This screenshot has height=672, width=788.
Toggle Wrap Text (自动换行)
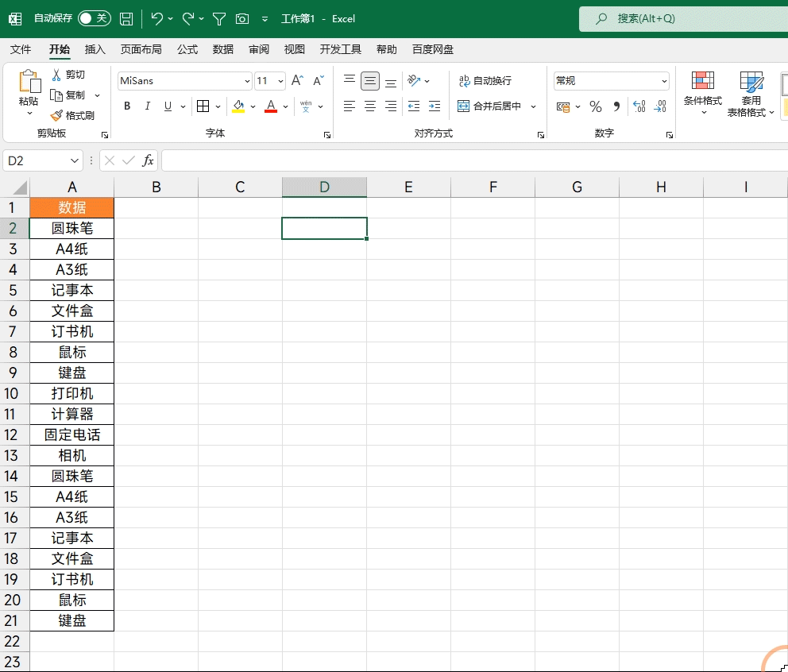pos(485,81)
